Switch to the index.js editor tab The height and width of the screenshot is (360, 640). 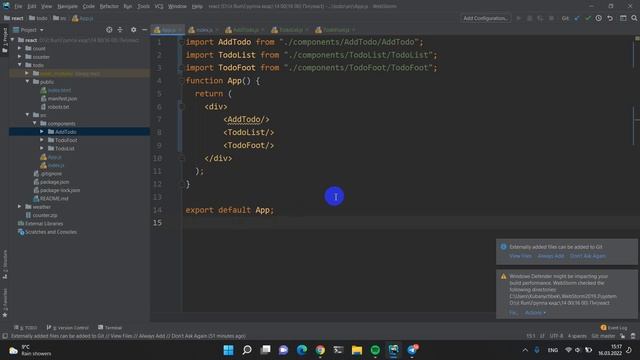(x=203, y=30)
